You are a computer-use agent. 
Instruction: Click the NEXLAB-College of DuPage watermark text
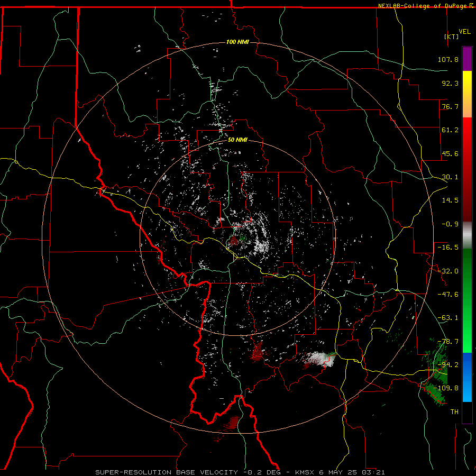click(423, 6)
